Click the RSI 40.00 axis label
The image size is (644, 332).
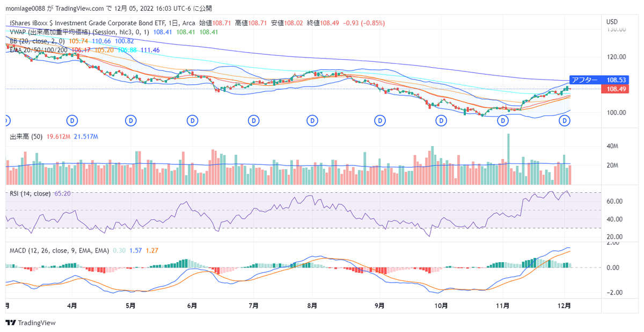(614, 219)
